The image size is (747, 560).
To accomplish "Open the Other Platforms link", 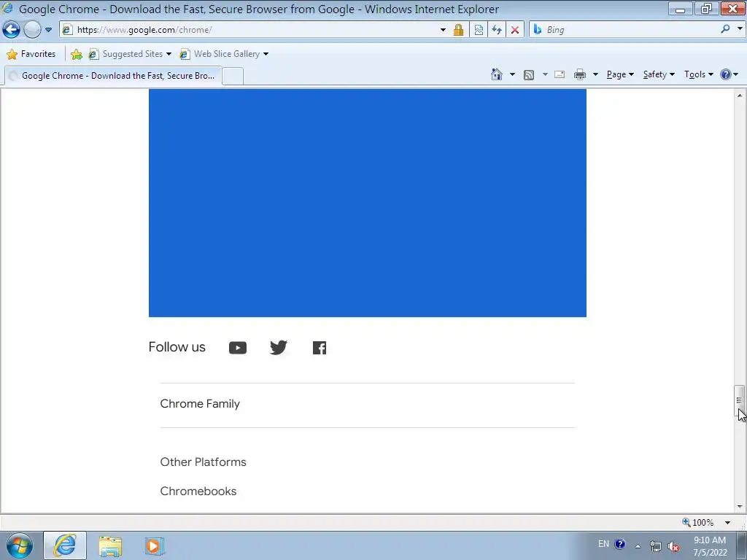I will [x=203, y=462].
